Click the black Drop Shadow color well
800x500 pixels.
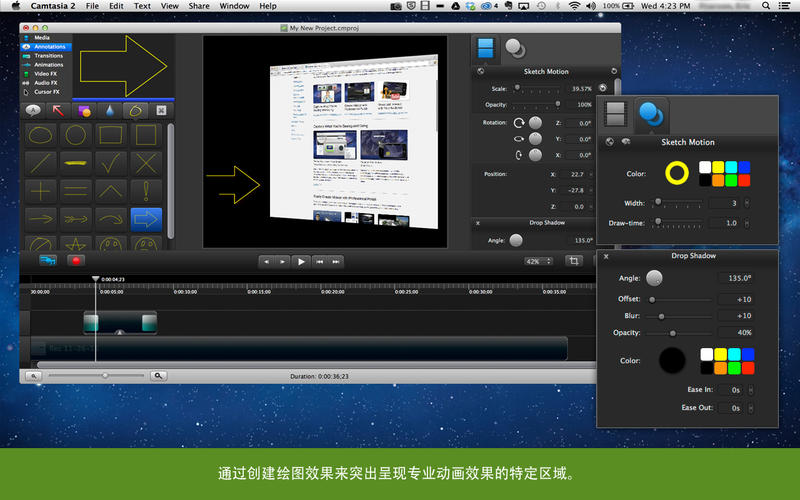click(673, 360)
